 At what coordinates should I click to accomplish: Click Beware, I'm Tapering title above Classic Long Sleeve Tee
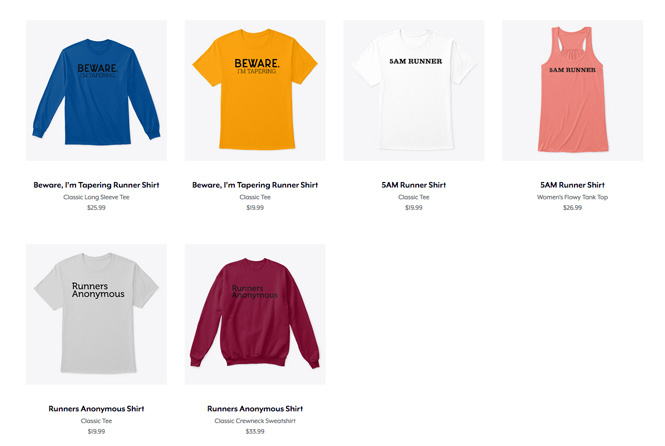tap(96, 185)
